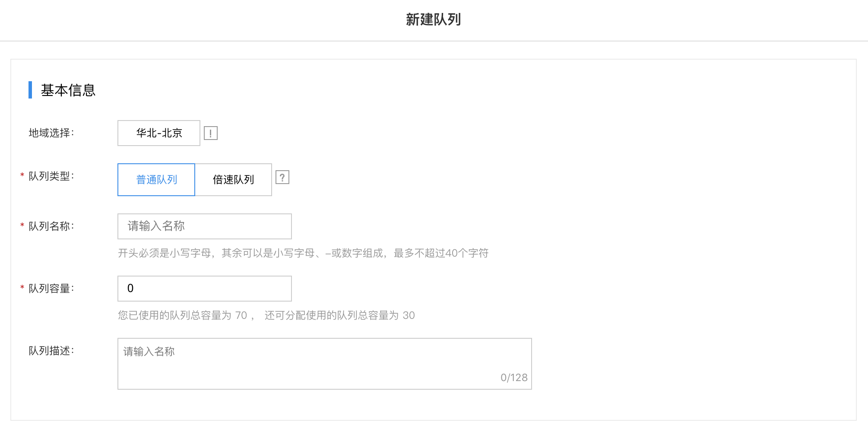Click the 队列容量 field label
868x426 pixels.
click(51, 289)
